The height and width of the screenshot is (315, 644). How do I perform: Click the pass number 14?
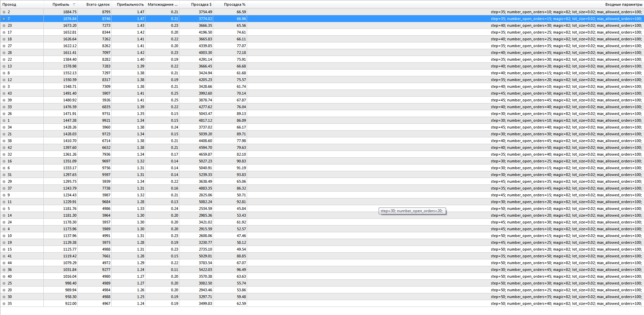[x=10, y=215]
